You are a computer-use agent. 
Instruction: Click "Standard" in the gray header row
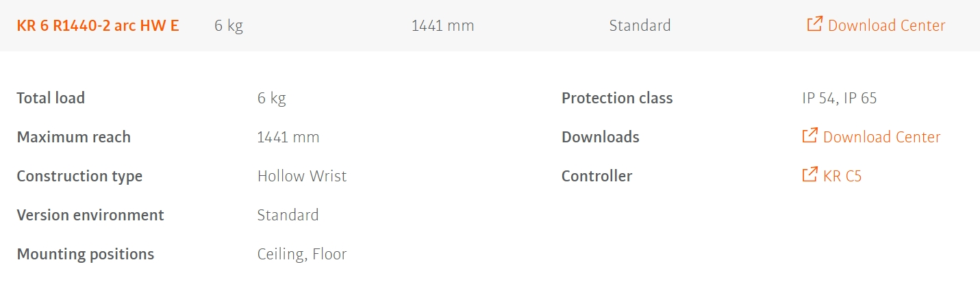640,26
